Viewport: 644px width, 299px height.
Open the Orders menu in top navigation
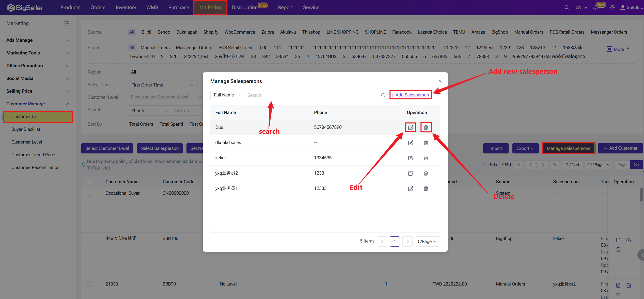[x=98, y=8]
